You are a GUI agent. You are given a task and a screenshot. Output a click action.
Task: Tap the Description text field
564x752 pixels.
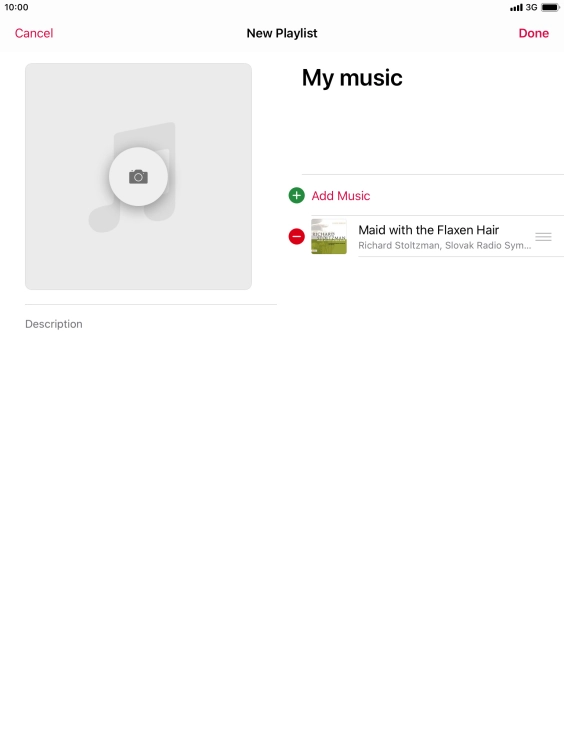pyautogui.click(x=151, y=324)
